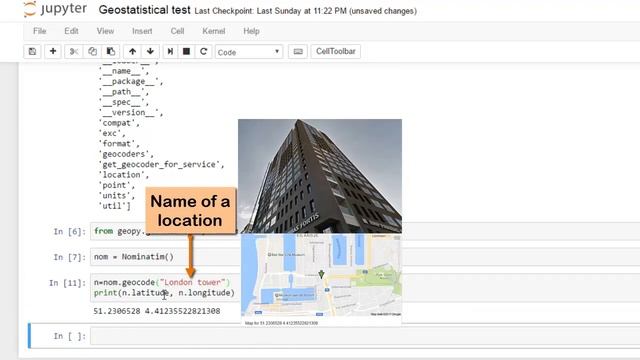The image size is (640, 360).
Task: Copy selected cells icon
Action: [92, 51]
